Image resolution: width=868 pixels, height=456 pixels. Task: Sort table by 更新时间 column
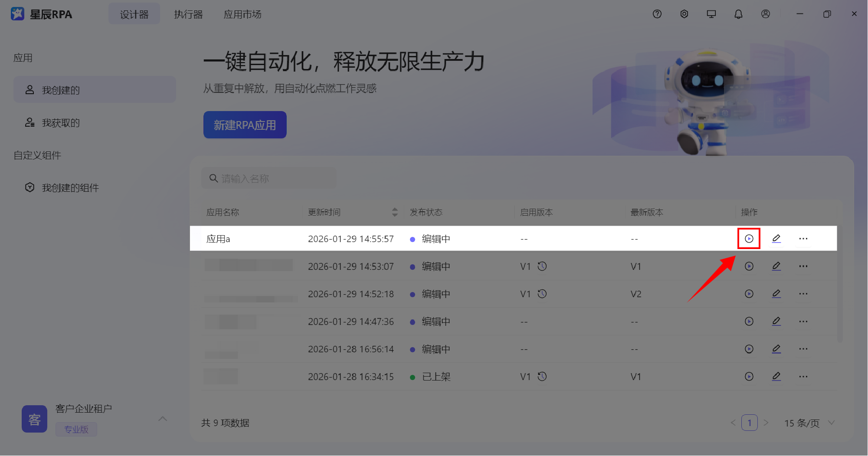point(394,212)
